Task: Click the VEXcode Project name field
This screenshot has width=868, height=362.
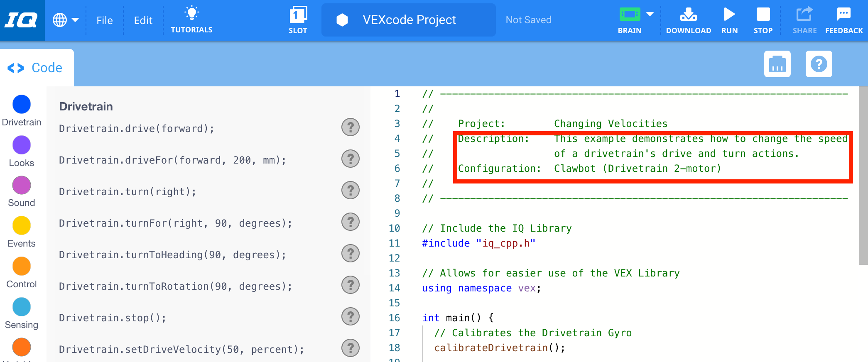Action: click(x=409, y=20)
